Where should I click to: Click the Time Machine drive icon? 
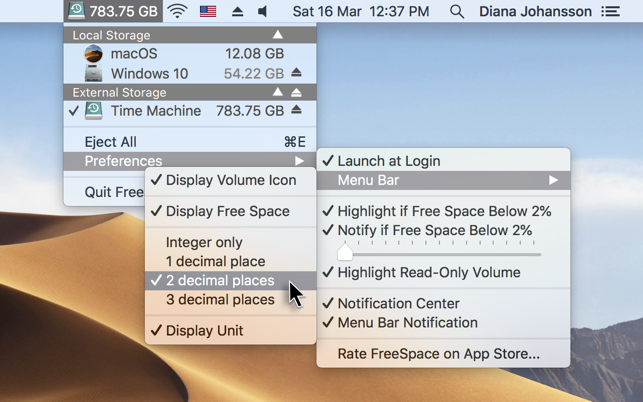click(x=93, y=111)
